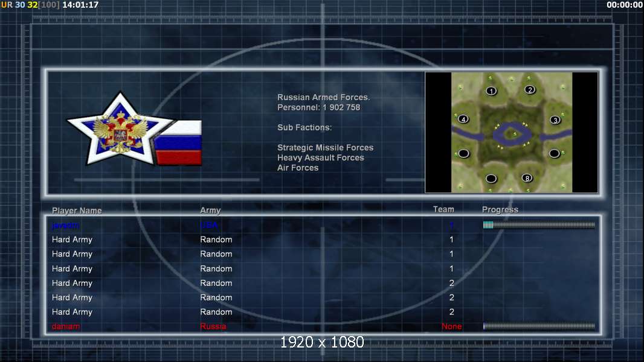
Task: Click the blue island at the map center
Action: point(512,134)
